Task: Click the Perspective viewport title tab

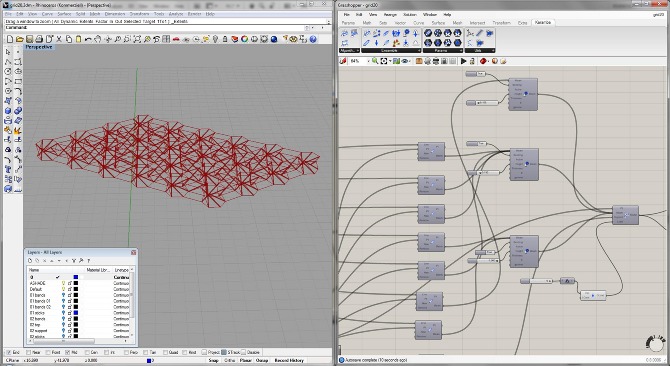Action: 38,47
